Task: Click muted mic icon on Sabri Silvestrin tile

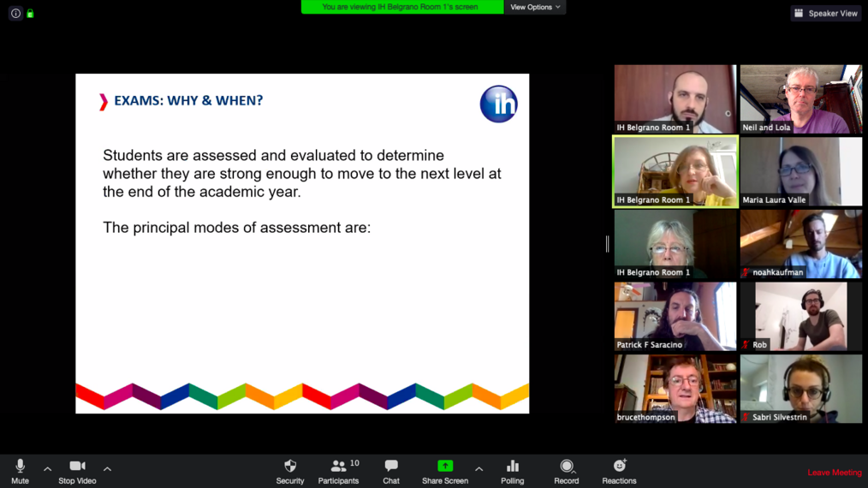Action: pos(746,417)
